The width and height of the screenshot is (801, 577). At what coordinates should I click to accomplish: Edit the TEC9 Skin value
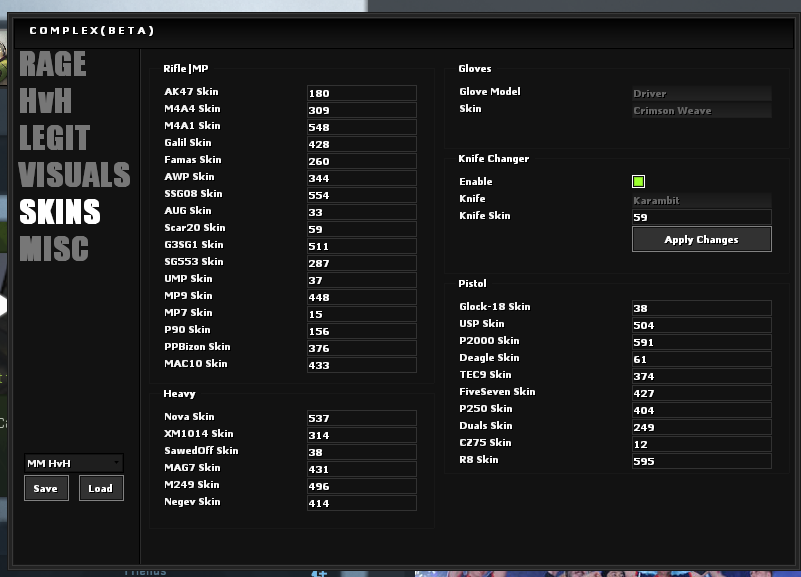tap(702, 376)
